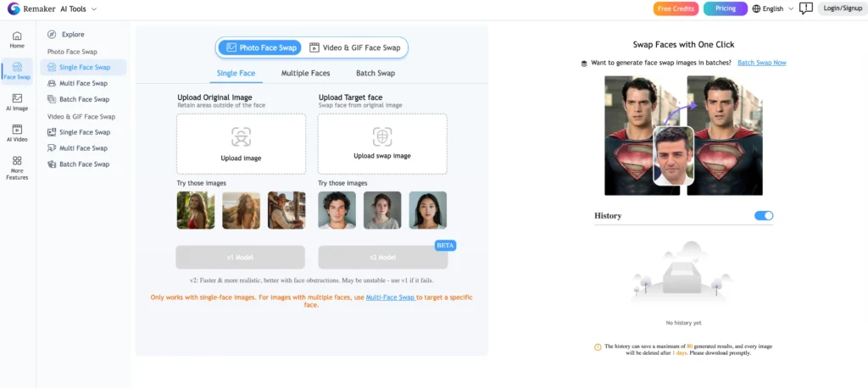The width and height of the screenshot is (868, 388).
Task: Click the Remaker logo icon
Action: click(x=14, y=8)
